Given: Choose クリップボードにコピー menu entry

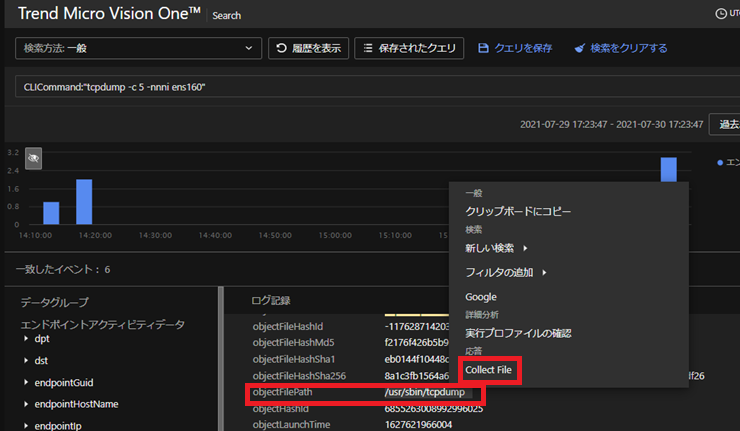Looking at the screenshot, I should (x=518, y=211).
